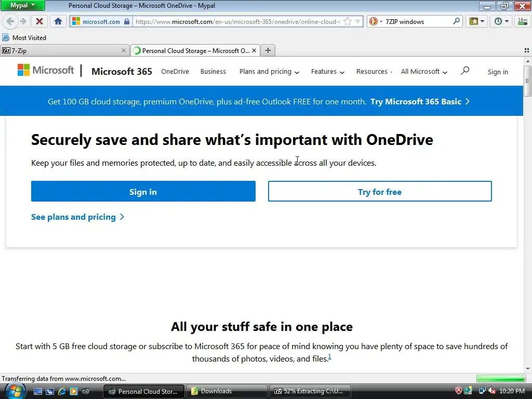The height and width of the screenshot is (399, 532).
Task: Click scrollbar down arrow
Action: click(x=527, y=369)
